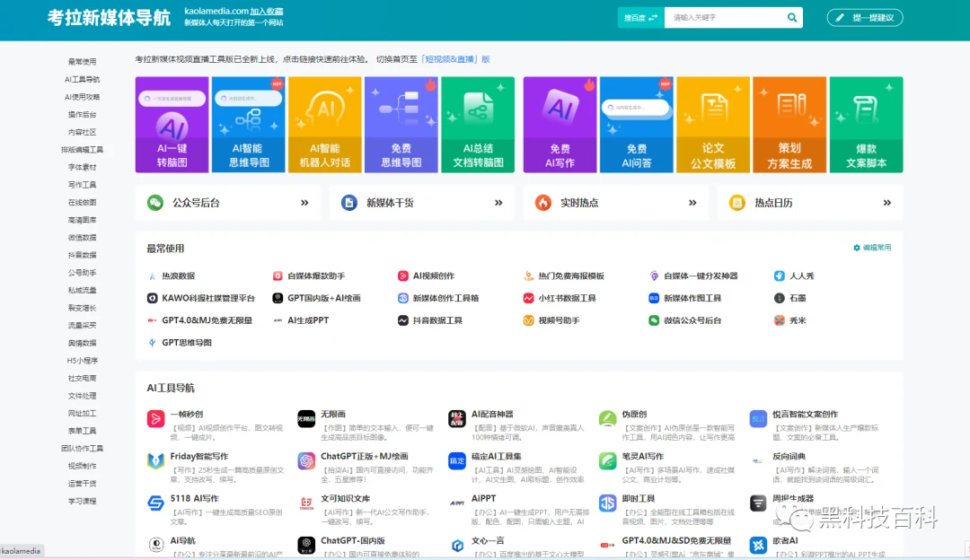Click the 实时热点 flame icon

pyautogui.click(x=543, y=202)
